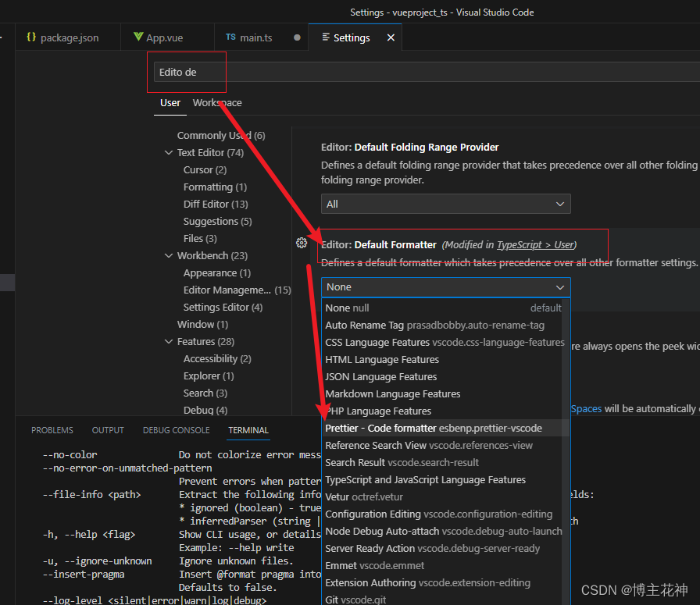Open Cursor (2) settings section

(x=205, y=169)
